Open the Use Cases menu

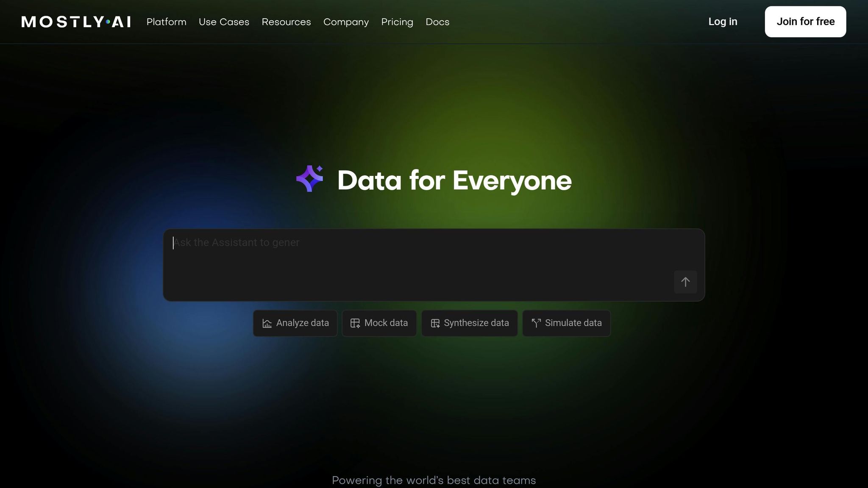[x=224, y=22]
